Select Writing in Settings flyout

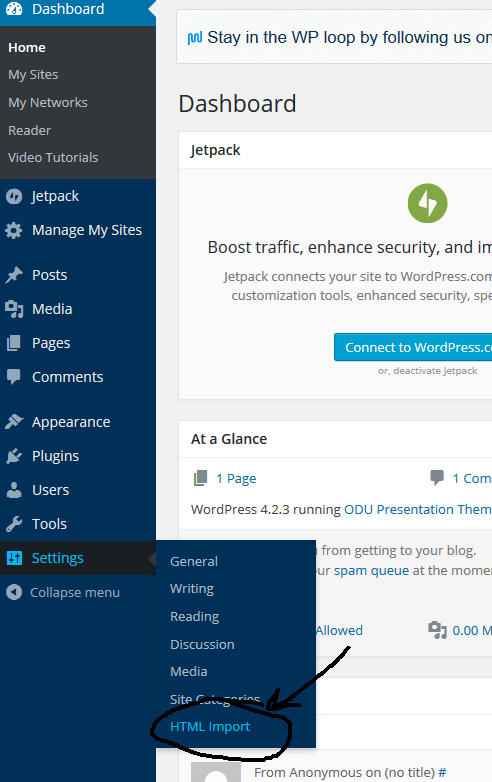192,589
